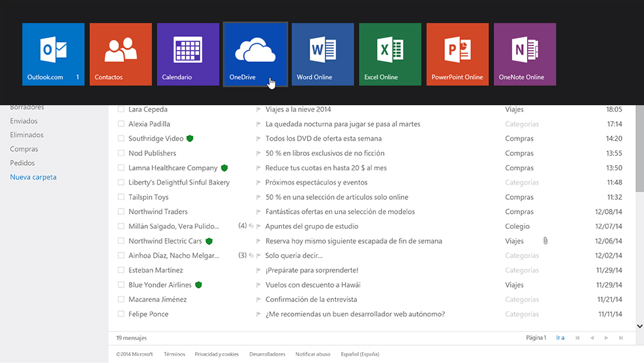Select the Nod Publishers checkbox
The height and width of the screenshot is (363, 644).
pos(121,153)
